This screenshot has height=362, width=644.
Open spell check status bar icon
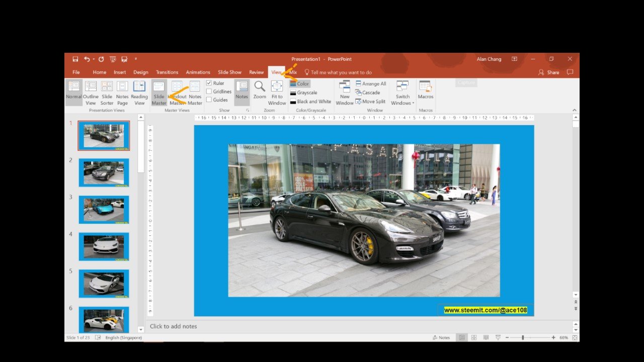point(98,337)
